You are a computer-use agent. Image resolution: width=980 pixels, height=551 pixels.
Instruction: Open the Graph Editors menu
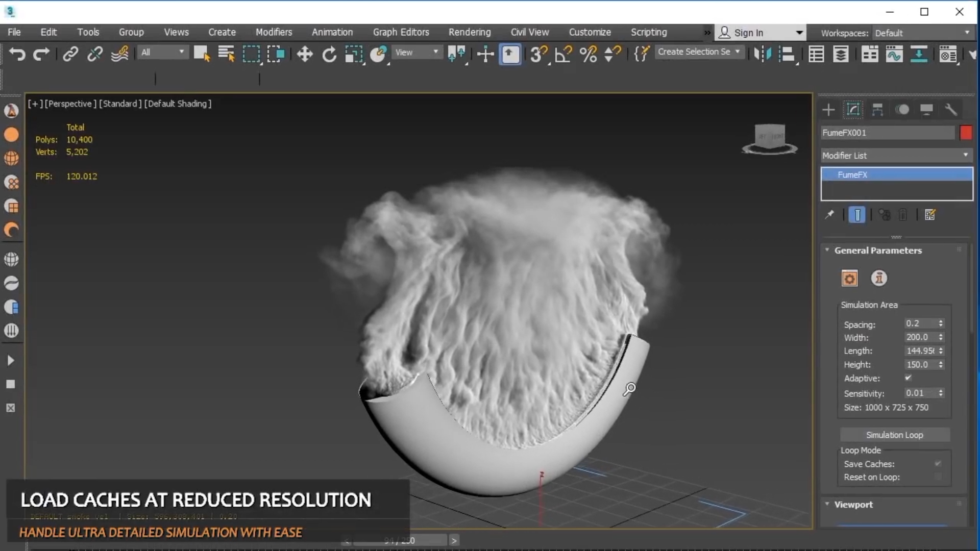[x=401, y=32]
